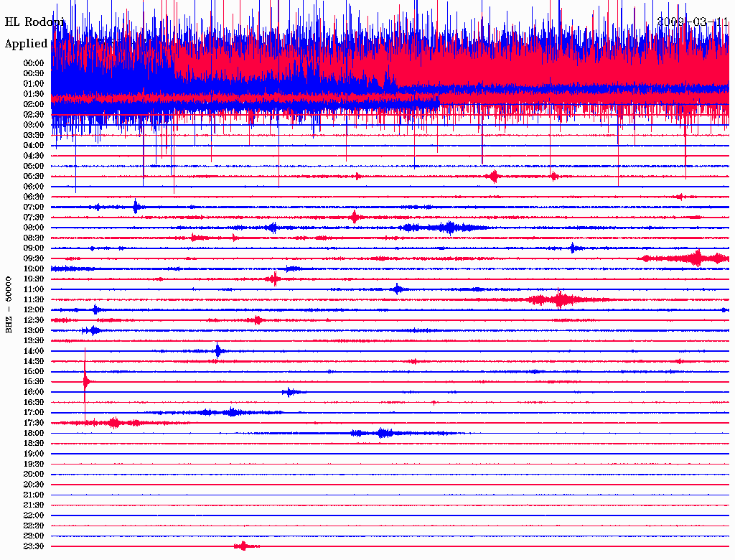Click the 01:00 time label
Screen dimensions: 735x560
[33, 83]
